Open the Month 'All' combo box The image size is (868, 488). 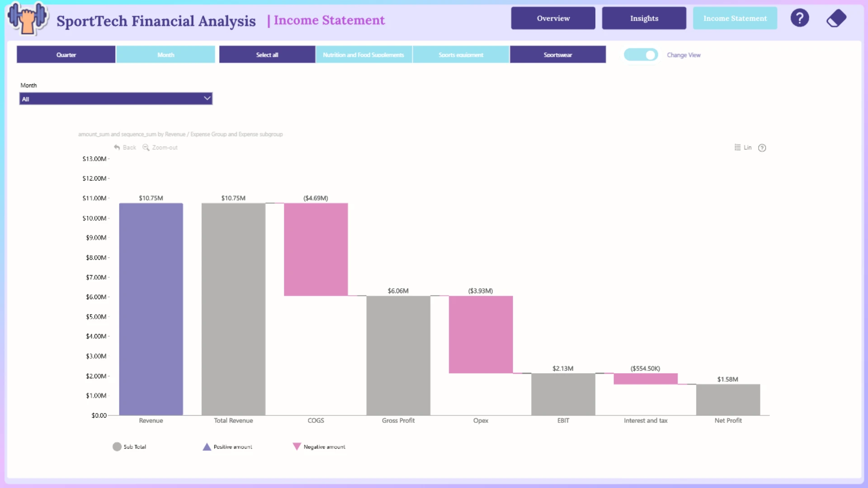pyautogui.click(x=116, y=99)
